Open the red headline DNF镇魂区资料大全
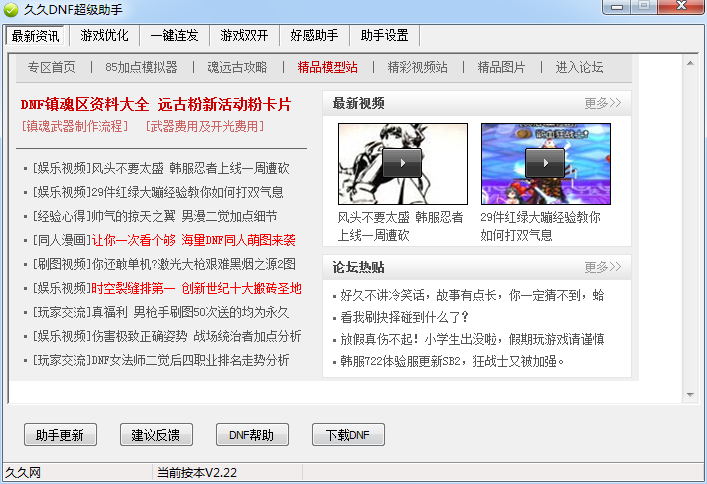Viewport: 707px width, 484px height. point(85,105)
